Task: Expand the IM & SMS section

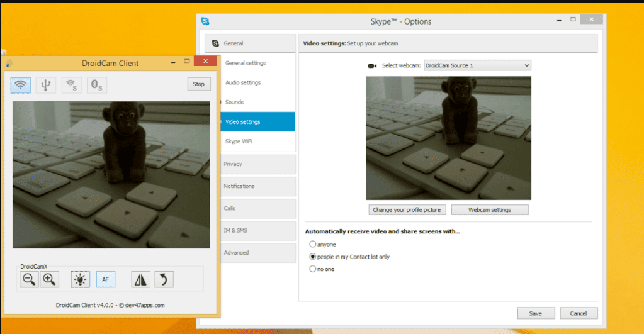Action: click(258, 231)
